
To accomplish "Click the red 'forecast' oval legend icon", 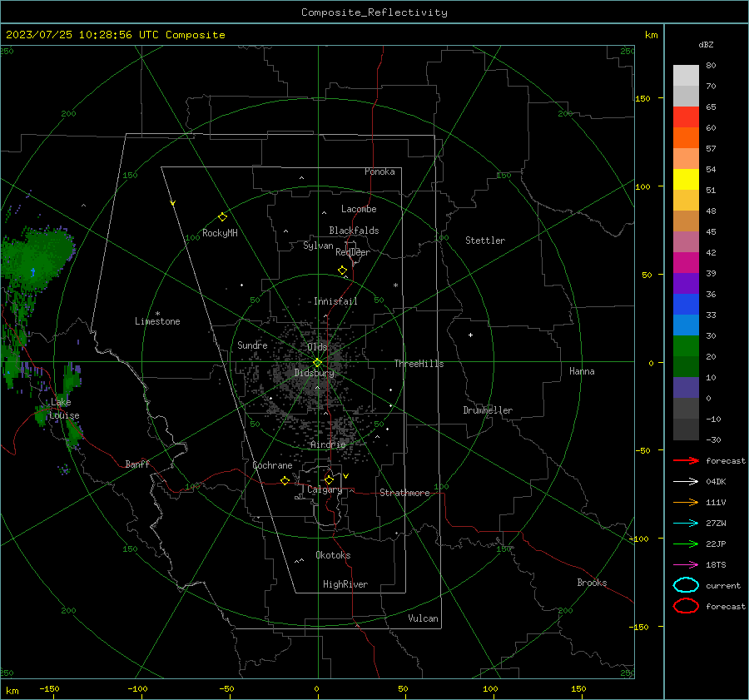I will pyautogui.click(x=686, y=606).
